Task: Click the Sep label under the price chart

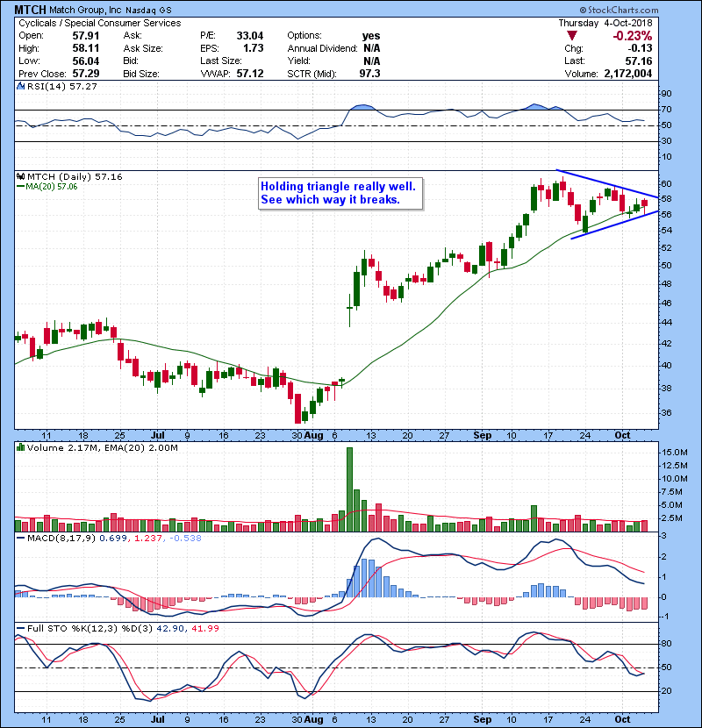Action: 483,436
